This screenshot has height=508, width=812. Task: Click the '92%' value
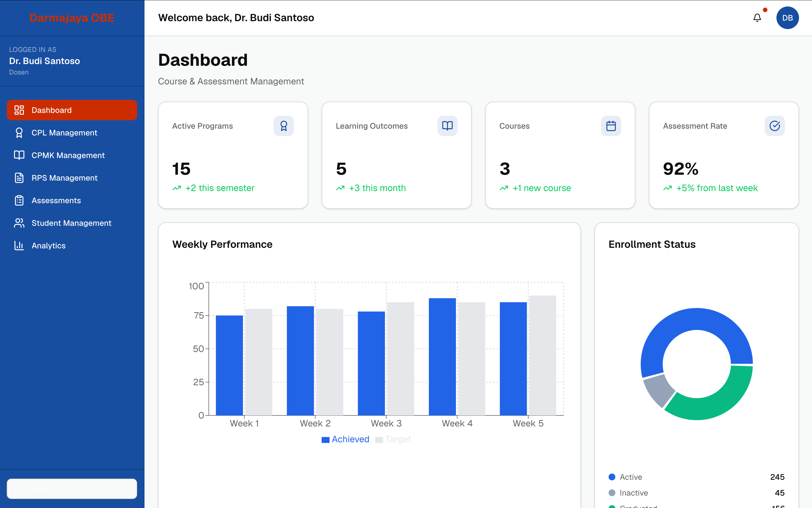tap(680, 169)
